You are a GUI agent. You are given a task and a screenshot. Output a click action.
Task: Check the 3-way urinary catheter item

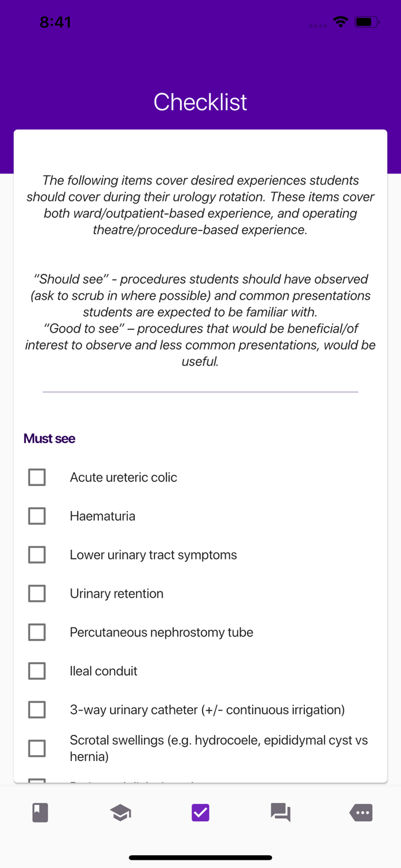pyautogui.click(x=36, y=709)
